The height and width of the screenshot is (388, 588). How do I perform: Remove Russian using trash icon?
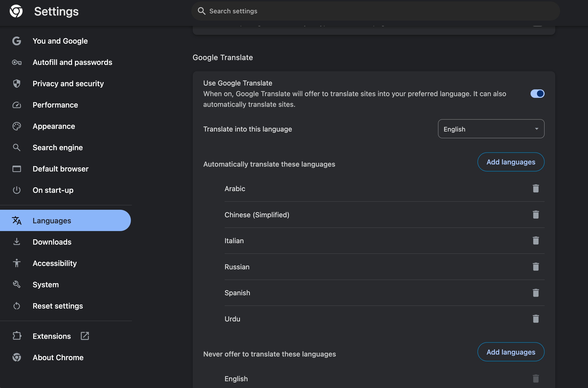pos(535,267)
